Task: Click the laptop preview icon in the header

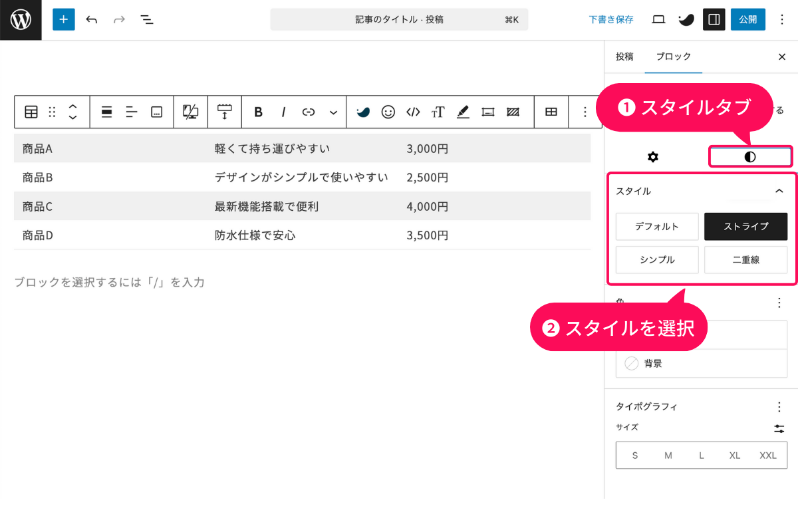Action: (x=658, y=19)
